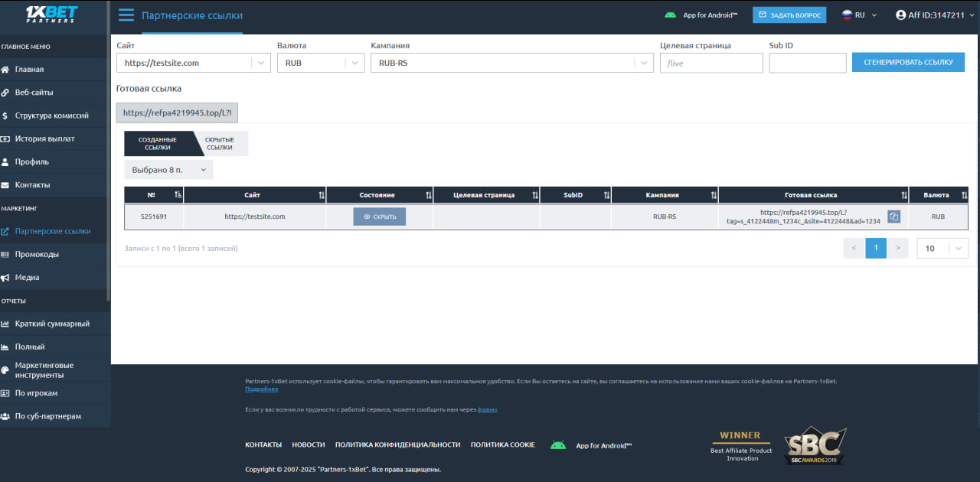
Task: Click the hamburger menu icon
Action: (126, 15)
